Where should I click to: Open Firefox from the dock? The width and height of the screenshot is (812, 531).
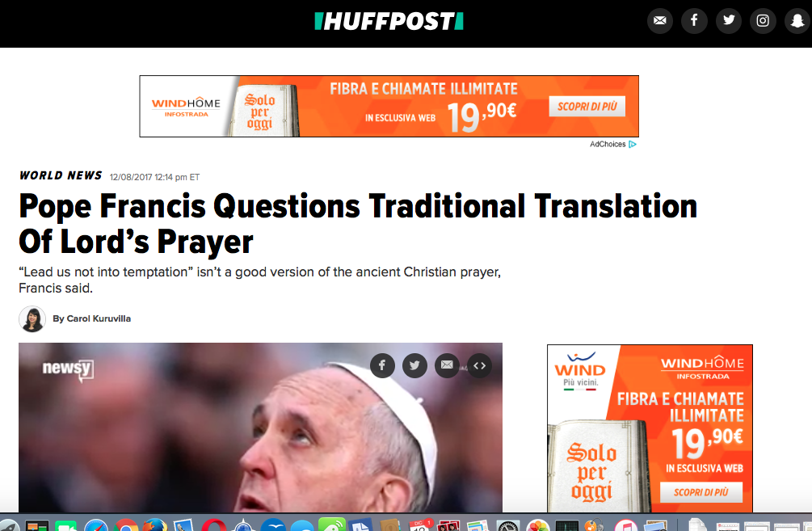155,525
